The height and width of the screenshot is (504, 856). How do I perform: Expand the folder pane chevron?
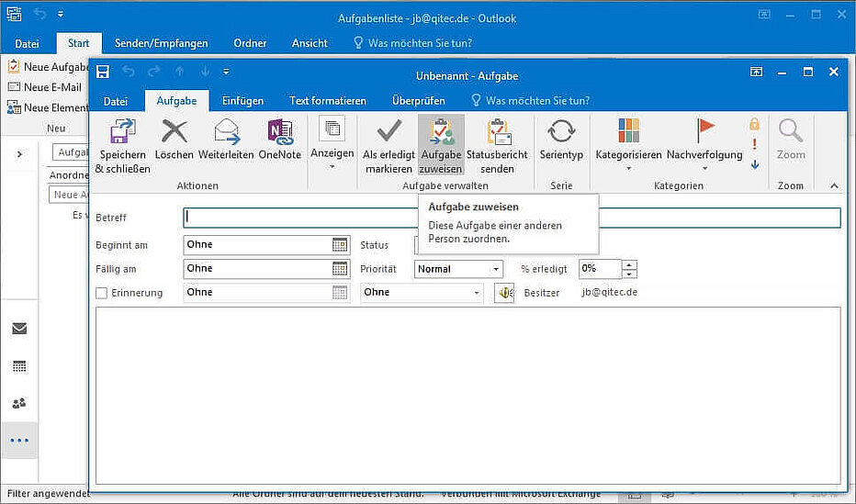[x=19, y=154]
